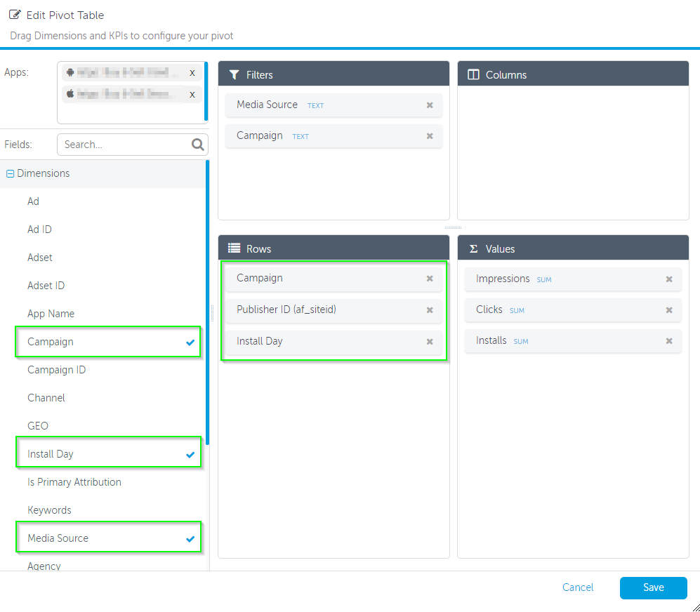Screen dimensions: 700x612
Task: Delete Clicks value via X icon
Action: coord(669,310)
